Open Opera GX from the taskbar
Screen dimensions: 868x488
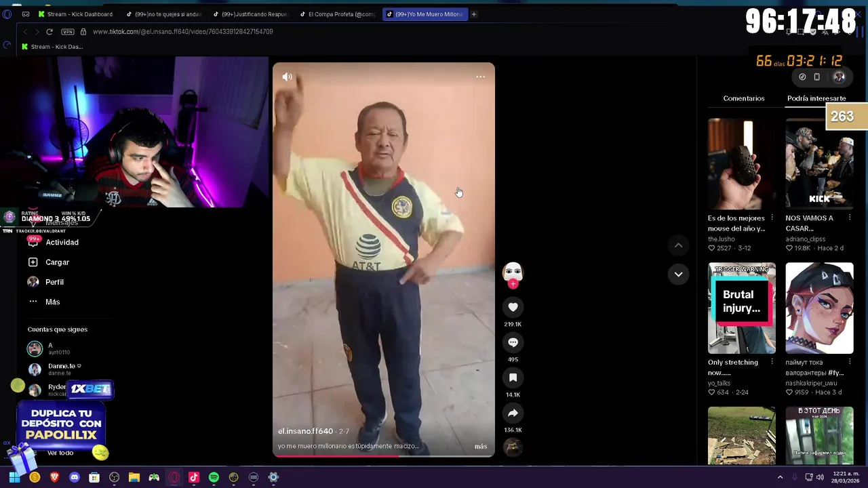[x=174, y=477]
